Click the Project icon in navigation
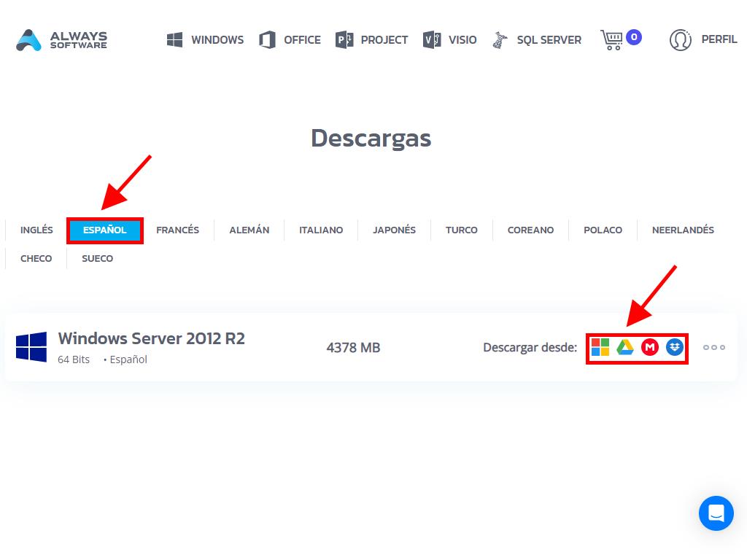 344,40
